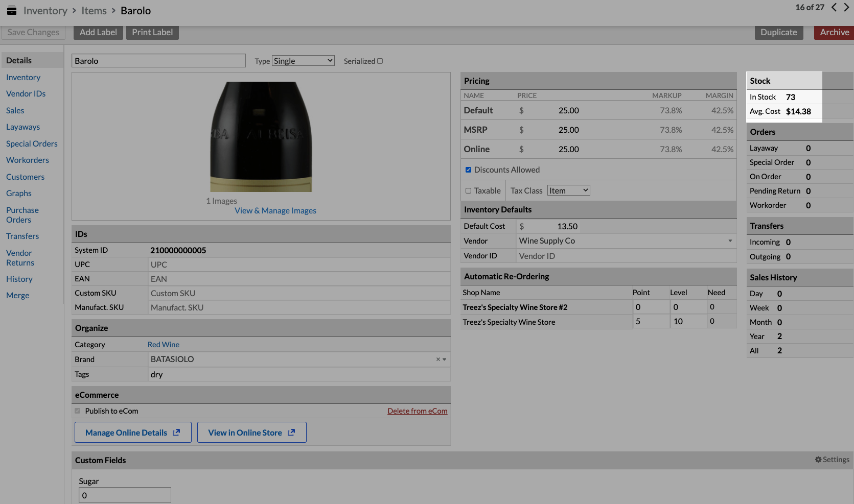Image resolution: width=854 pixels, height=504 pixels.
Task: Clear the BATASIOLO brand with the x
Action: (x=438, y=359)
